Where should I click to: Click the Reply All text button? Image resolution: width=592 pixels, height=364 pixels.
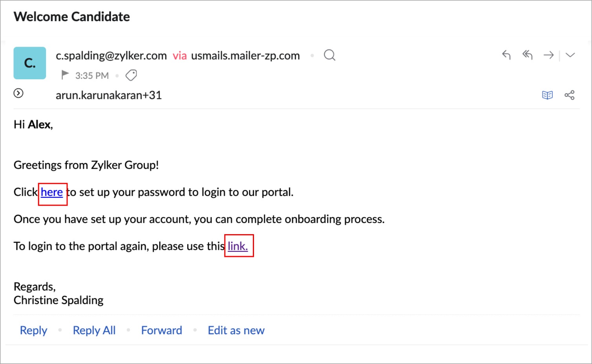94,330
